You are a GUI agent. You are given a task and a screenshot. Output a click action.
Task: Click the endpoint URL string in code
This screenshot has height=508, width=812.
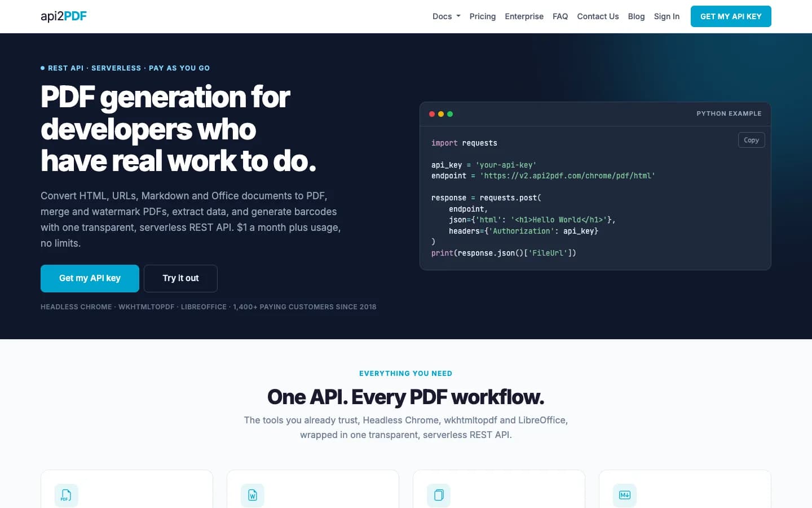[567, 176]
